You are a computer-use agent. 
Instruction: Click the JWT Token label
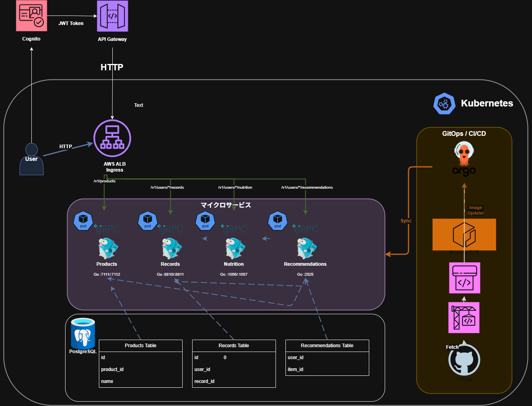click(x=71, y=23)
